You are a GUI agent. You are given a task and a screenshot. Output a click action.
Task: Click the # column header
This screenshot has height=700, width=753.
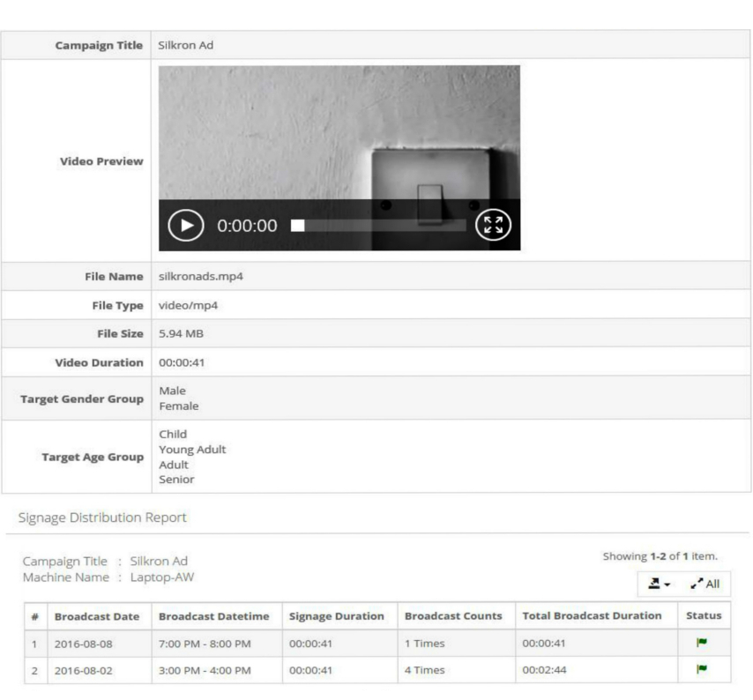tap(35, 616)
